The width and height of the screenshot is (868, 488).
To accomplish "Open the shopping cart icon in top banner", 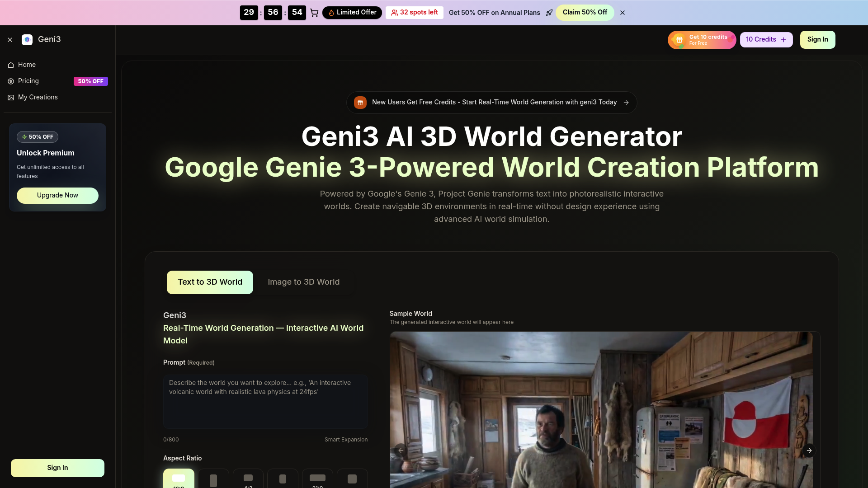I will coord(315,13).
